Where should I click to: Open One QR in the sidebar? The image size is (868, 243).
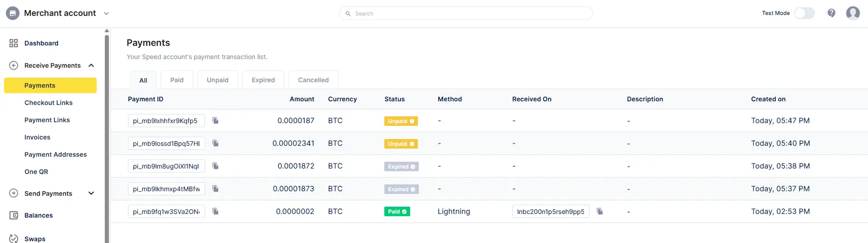pos(36,172)
